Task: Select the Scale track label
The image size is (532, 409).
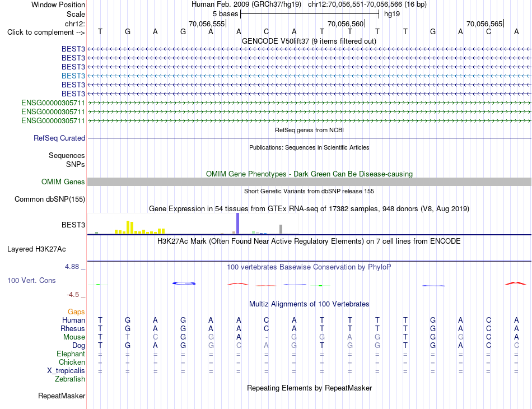Action: pos(76,14)
